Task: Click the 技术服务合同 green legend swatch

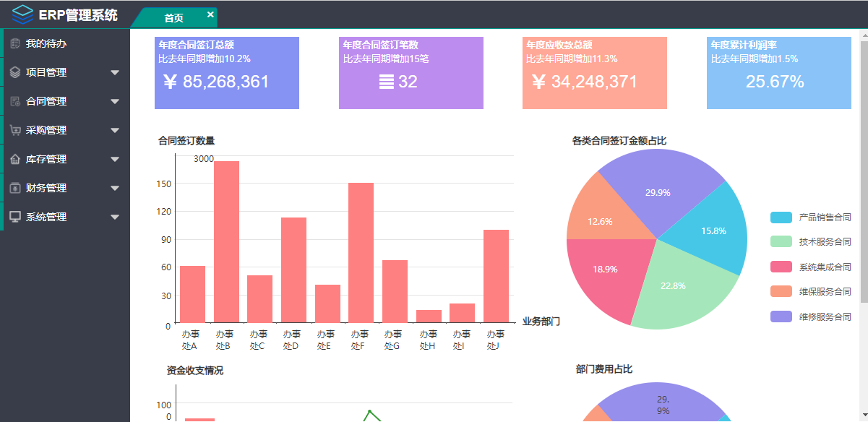Action: tap(781, 242)
